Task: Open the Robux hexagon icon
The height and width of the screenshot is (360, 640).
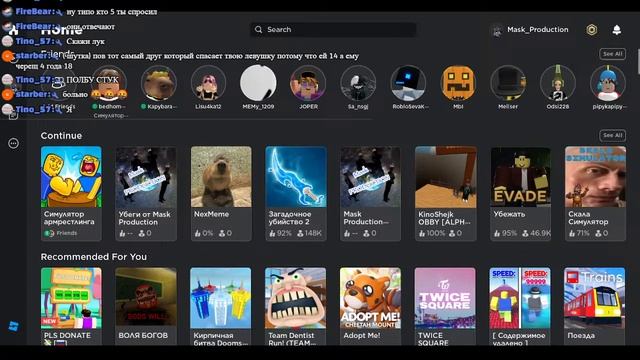Action: point(591,30)
